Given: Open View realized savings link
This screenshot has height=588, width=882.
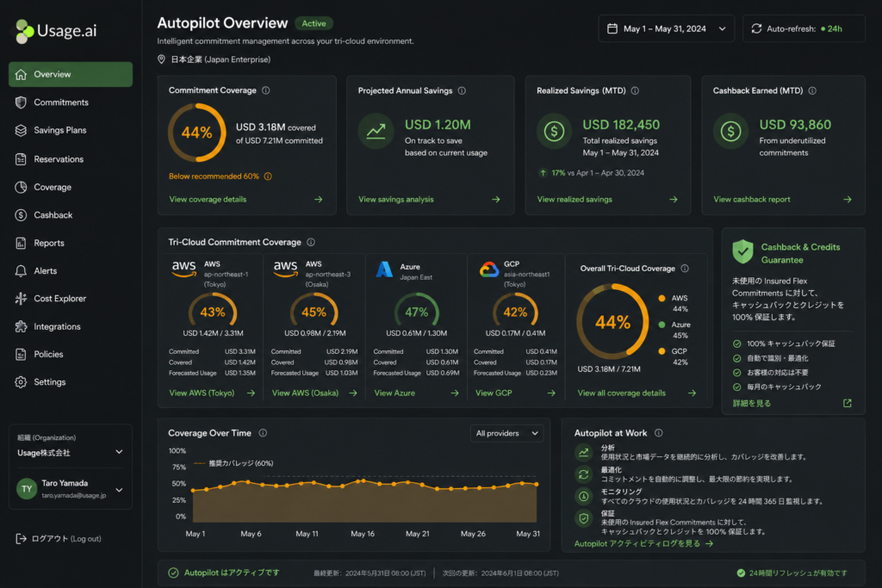Looking at the screenshot, I should coord(607,200).
